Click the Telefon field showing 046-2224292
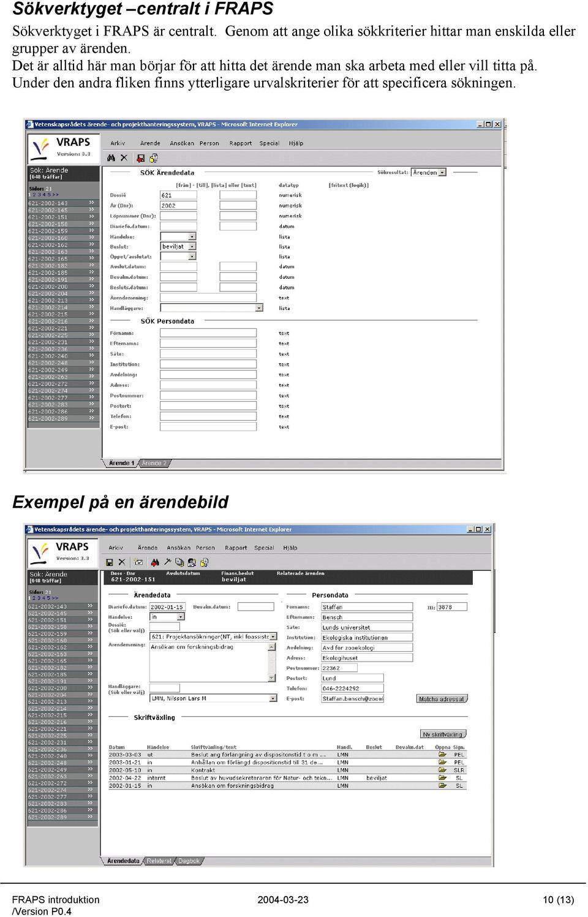The image size is (588, 917). click(352, 689)
